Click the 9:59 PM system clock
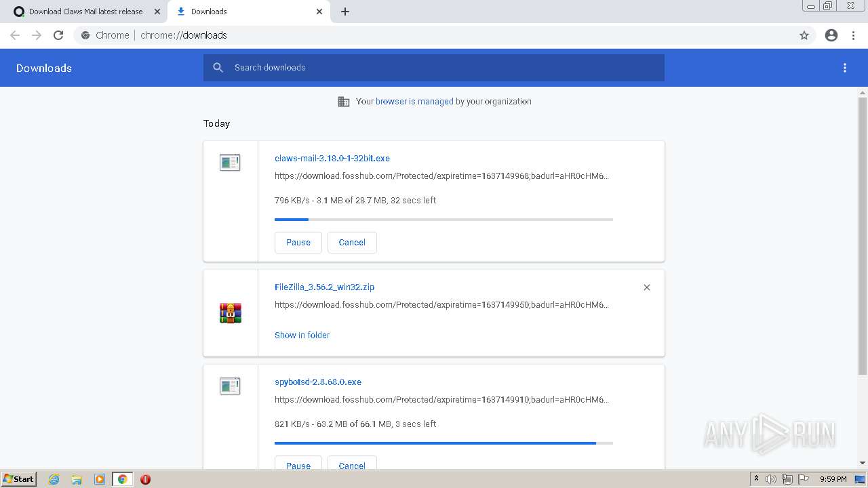Image resolution: width=868 pixels, height=488 pixels. 833,479
